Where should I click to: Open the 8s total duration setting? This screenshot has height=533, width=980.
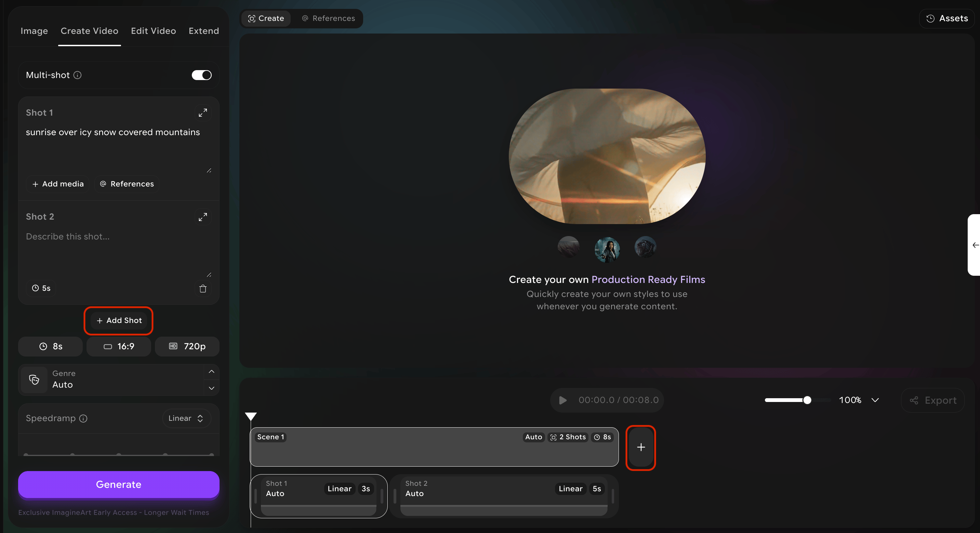click(51, 347)
